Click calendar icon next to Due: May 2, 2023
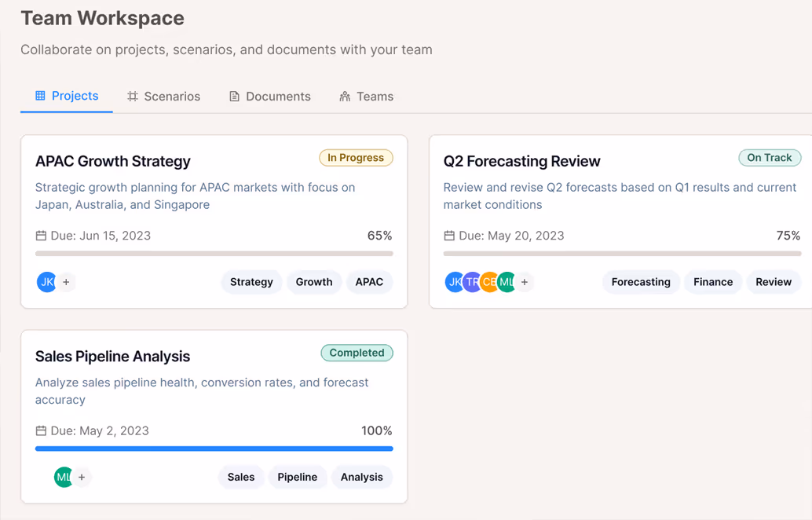This screenshot has width=812, height=520. point(41,431)
